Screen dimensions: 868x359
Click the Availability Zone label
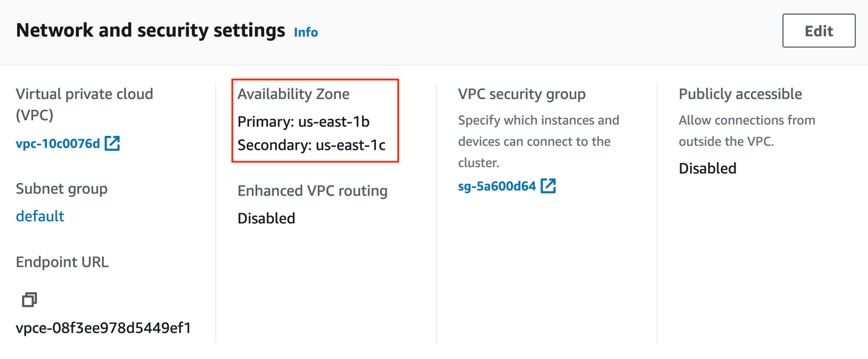click(x=293, y=94)
